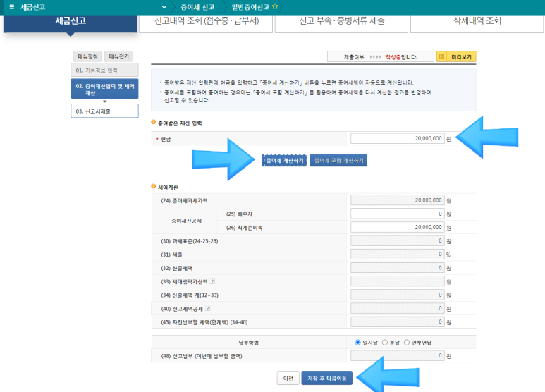Image resolution: width=545 pixels, height=392 pixels.
Task: Click the 이전 button
Action: 288,379
